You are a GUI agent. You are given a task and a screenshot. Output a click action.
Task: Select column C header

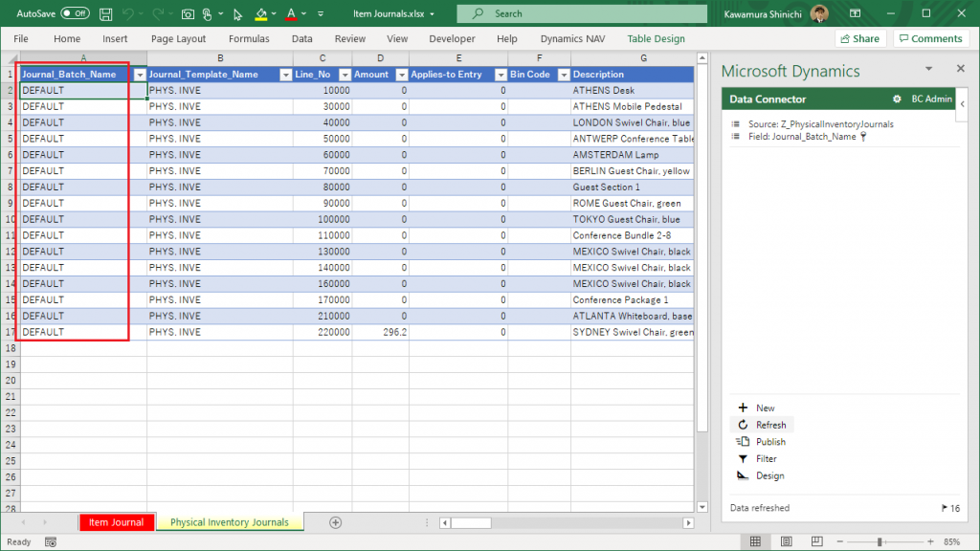(x=323, y=58)
